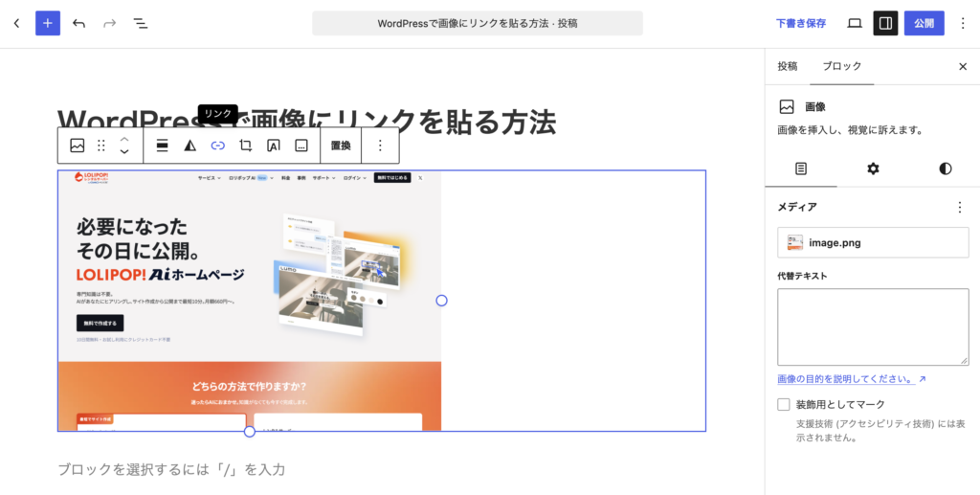Click the link icon in block toolbar
The image size is (980, 495).
point(217,146)
